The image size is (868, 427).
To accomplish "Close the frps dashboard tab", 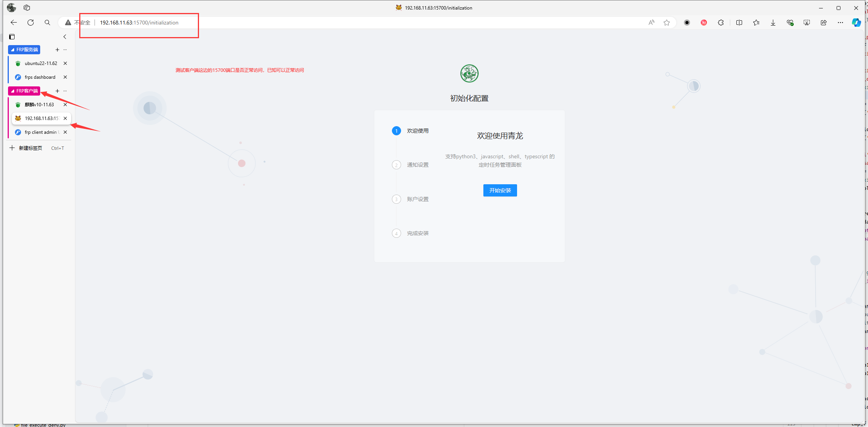I will [65, 77].
